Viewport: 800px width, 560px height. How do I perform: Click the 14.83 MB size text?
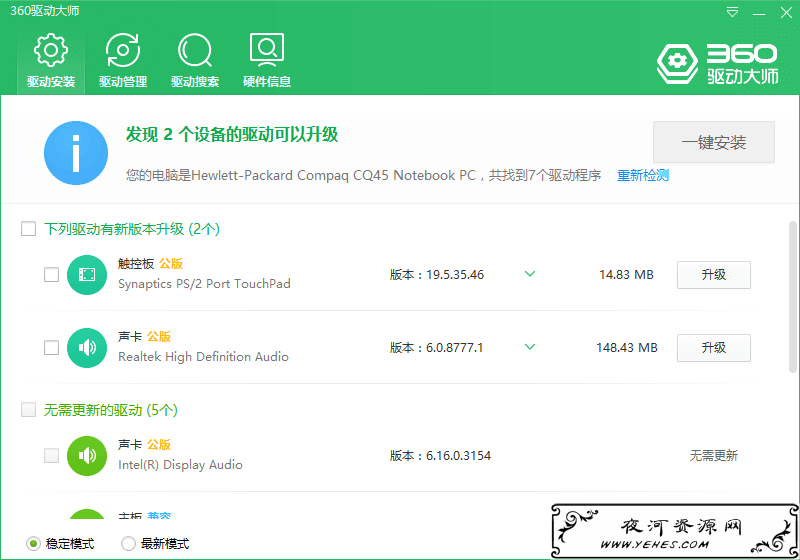(626, 275)
